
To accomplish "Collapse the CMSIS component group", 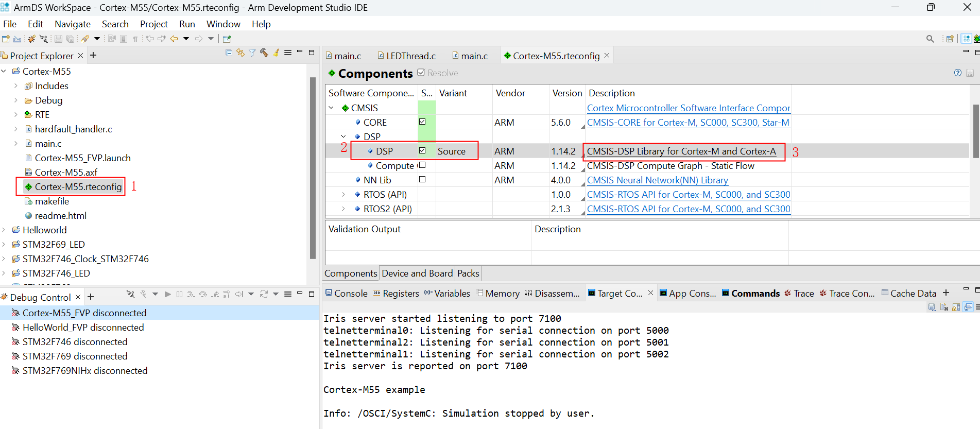I will (331, 108).
